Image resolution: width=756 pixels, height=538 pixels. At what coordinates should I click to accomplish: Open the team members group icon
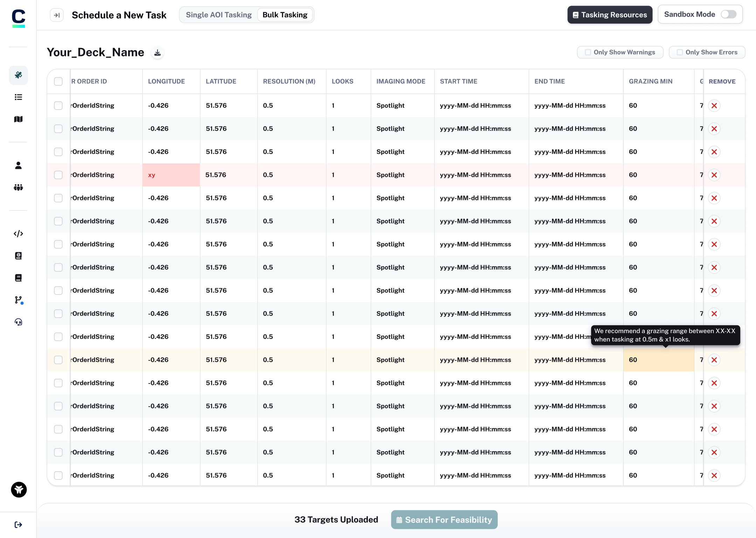(18, 187)
